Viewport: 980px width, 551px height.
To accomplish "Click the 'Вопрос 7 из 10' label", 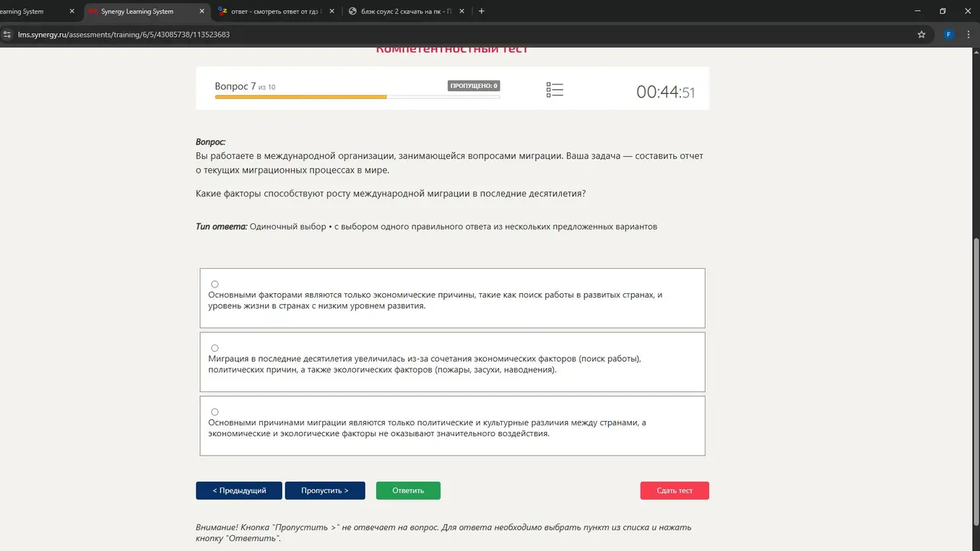I will point(245,87).
